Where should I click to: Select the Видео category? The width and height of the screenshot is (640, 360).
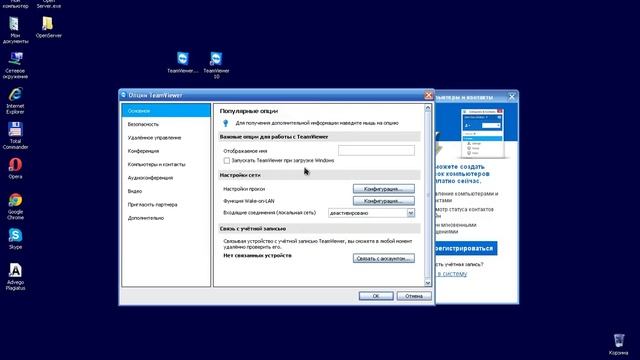tap(166, 191)
